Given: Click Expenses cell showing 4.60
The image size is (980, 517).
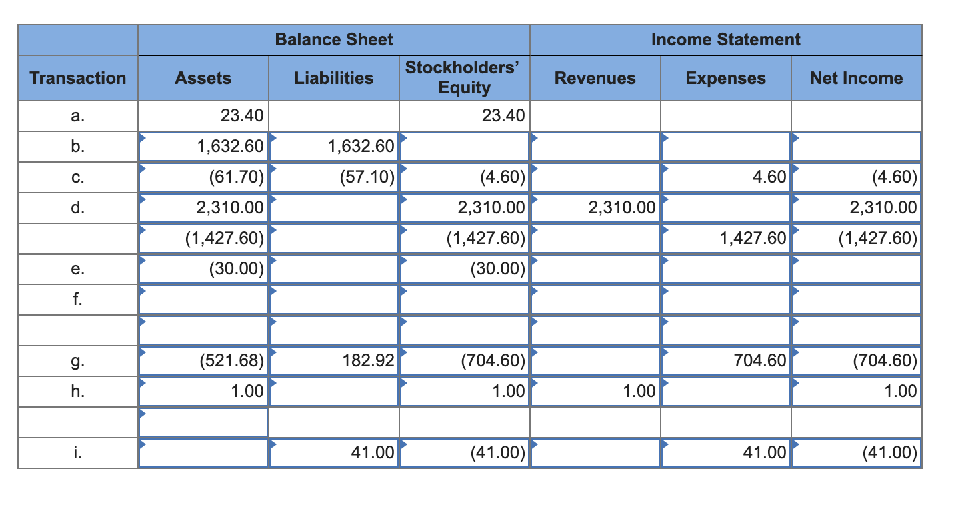Looking at the screenshot, I should click(x=725, y=177).
